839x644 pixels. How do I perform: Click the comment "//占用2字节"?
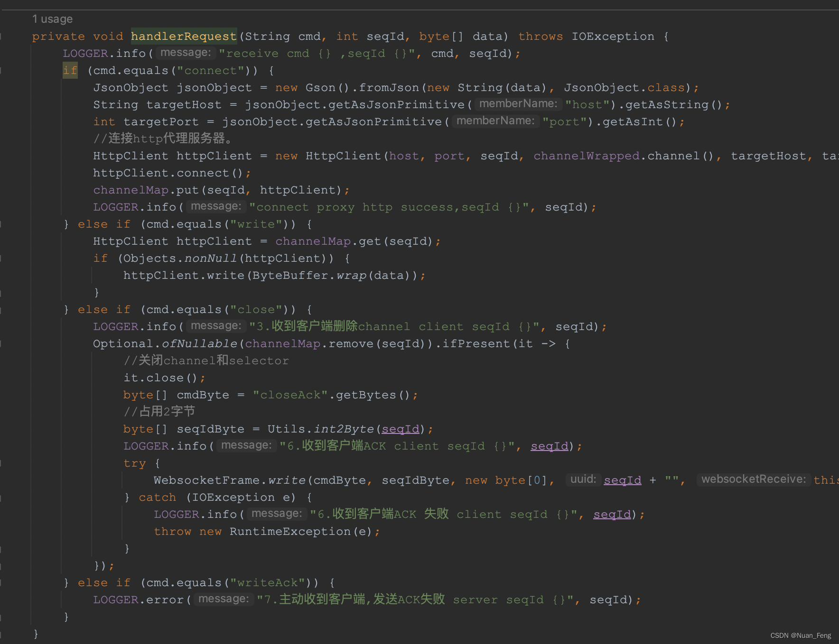point(159,411)
